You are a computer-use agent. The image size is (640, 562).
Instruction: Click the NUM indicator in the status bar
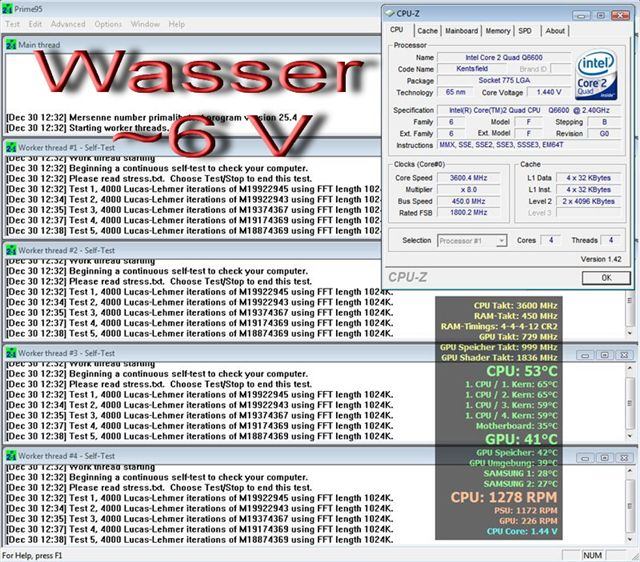592,555
